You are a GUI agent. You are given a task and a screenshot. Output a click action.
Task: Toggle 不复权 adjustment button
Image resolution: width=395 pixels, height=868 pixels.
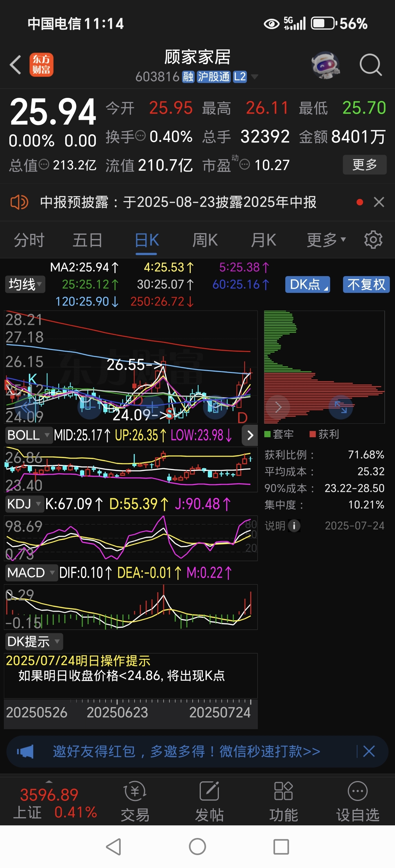click(x=366, y=284)
